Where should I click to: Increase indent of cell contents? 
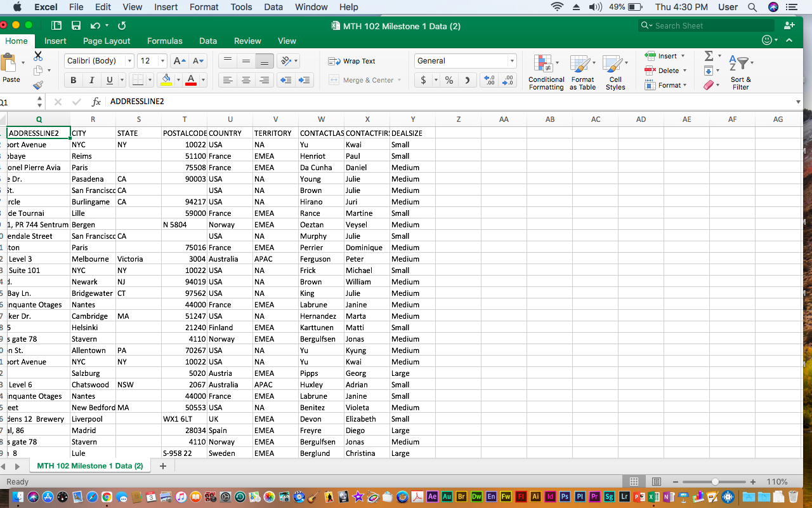(305, 80)
